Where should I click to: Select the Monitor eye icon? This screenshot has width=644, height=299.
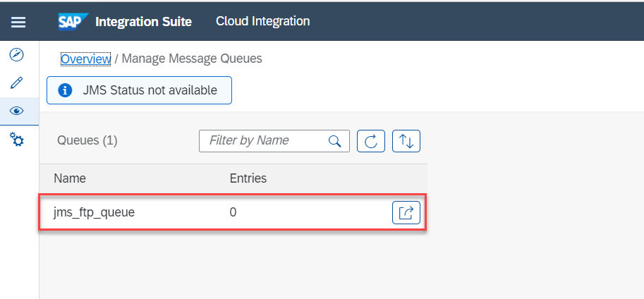pyautogui.click(x=18, y=111)
